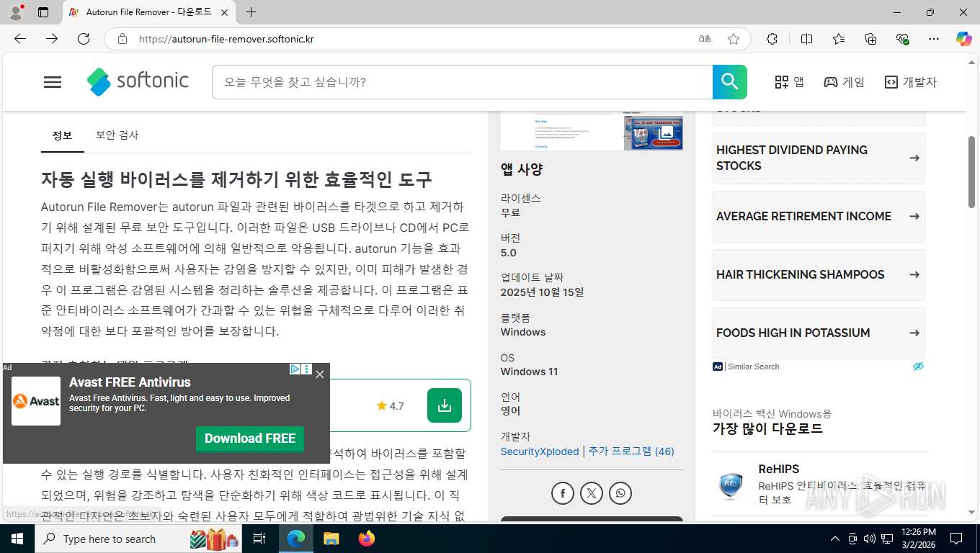Open the 앱 apps section
This screenshot has height=553, width=980.
(x=789, y=82)
